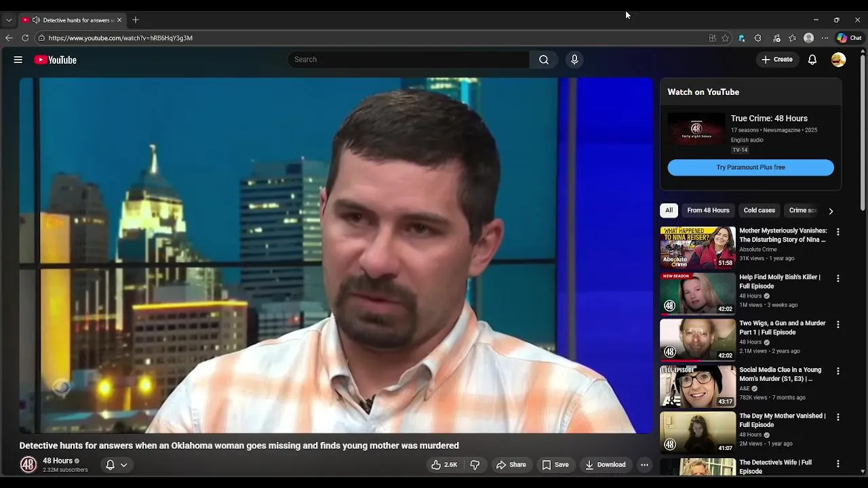
Task: Go to YouTube home via logo
Action: 56,60
